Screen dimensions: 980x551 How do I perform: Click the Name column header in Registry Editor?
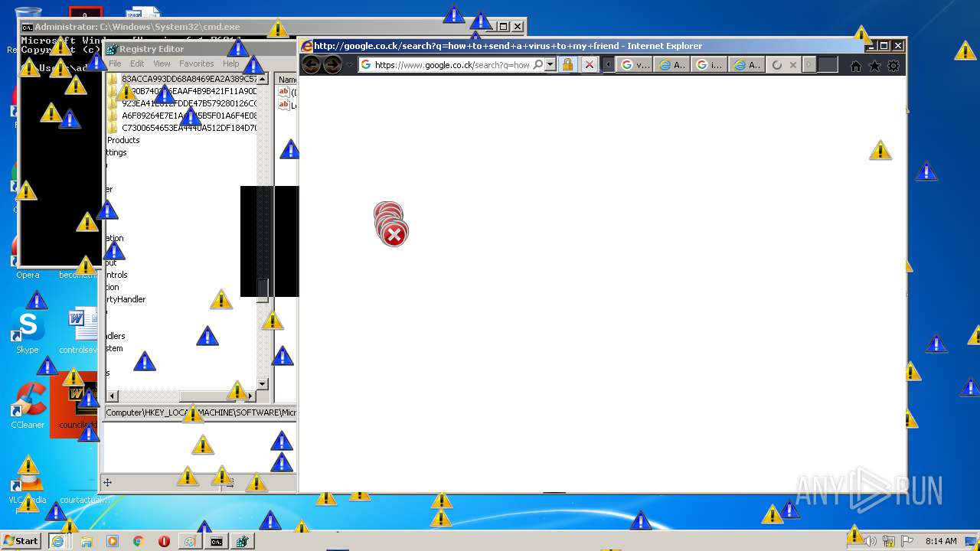pyautogui.click(x=286, y=80)
